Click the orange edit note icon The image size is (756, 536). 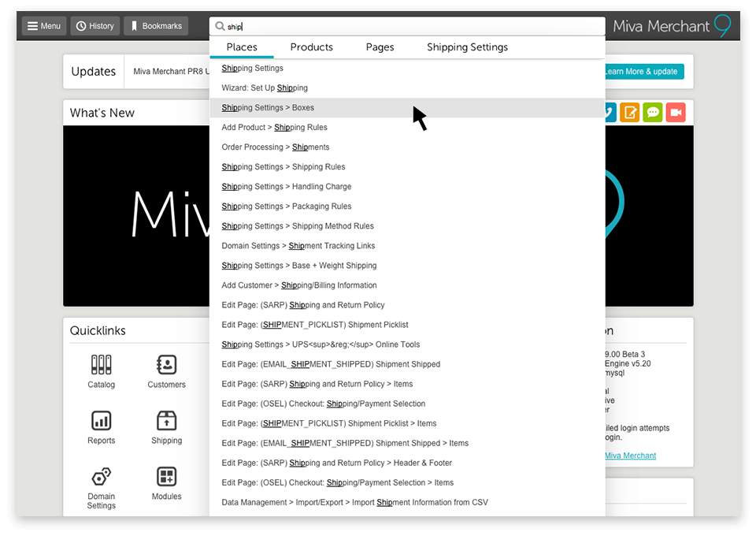point(629,113)
